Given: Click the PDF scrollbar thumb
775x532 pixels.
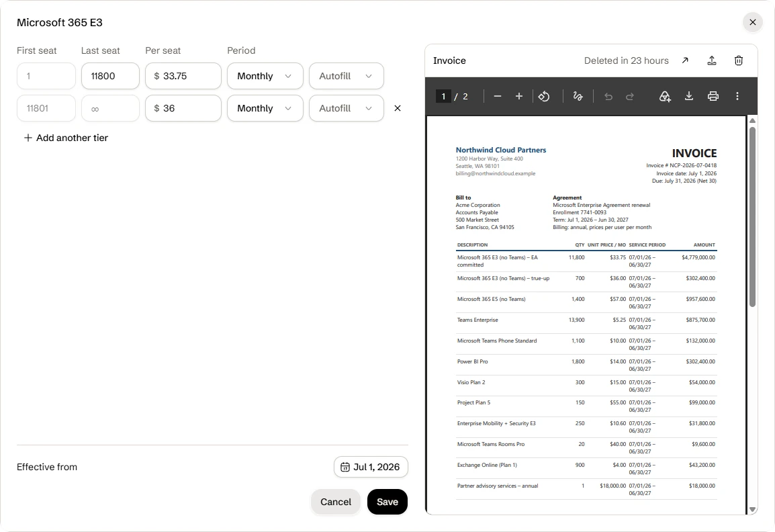Looking at the screenshot, I should click(752, 216).
